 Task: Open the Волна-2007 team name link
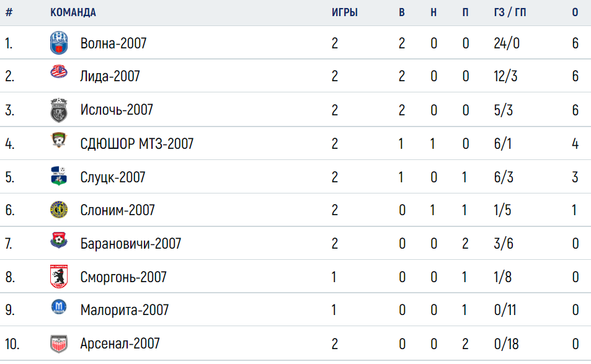113,43
